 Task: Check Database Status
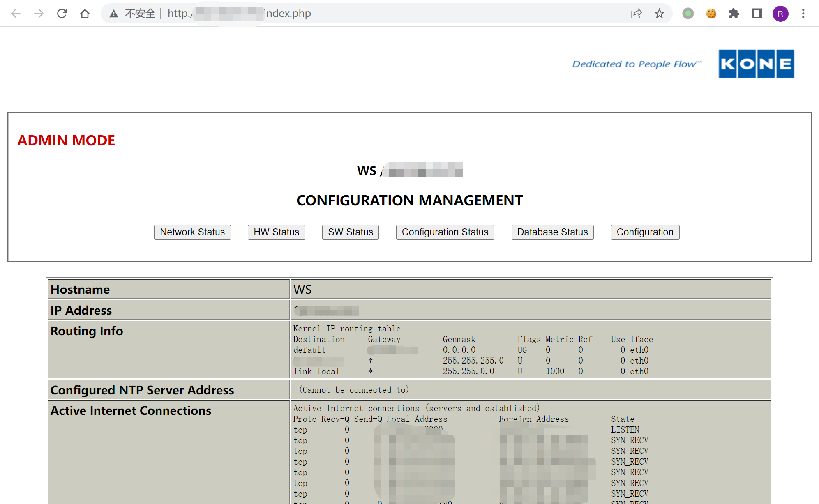pyautogui.click(x=552, y=232)
